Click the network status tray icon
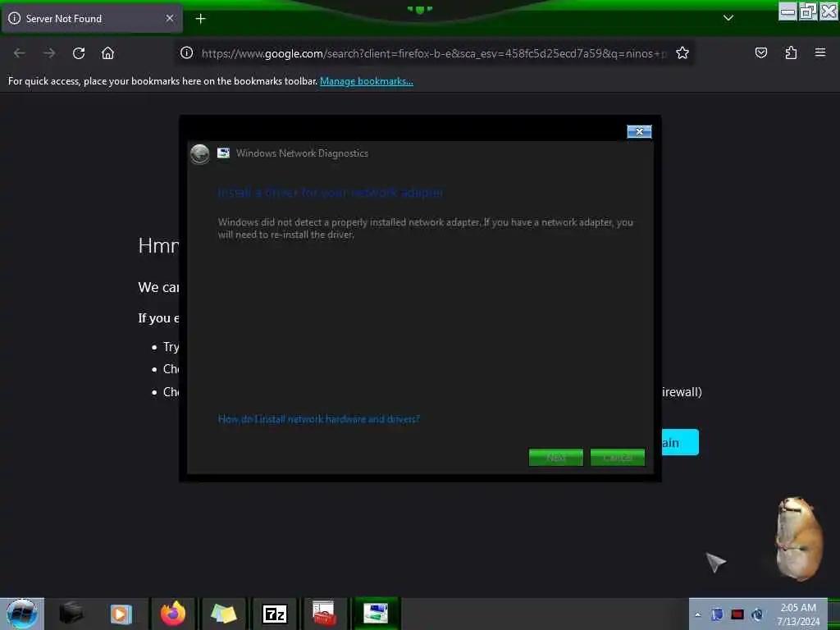The height and width of the screenshot is (630, 840). tap(757, 614)
